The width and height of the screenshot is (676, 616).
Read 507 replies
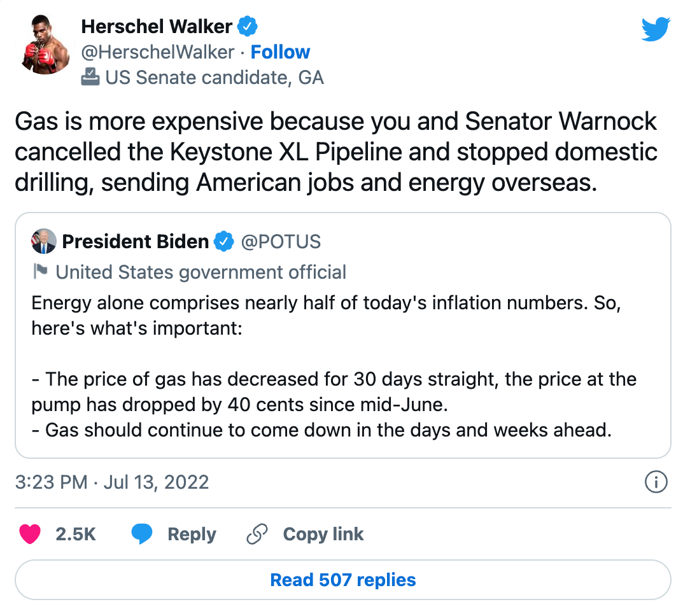tap(342, 580)
